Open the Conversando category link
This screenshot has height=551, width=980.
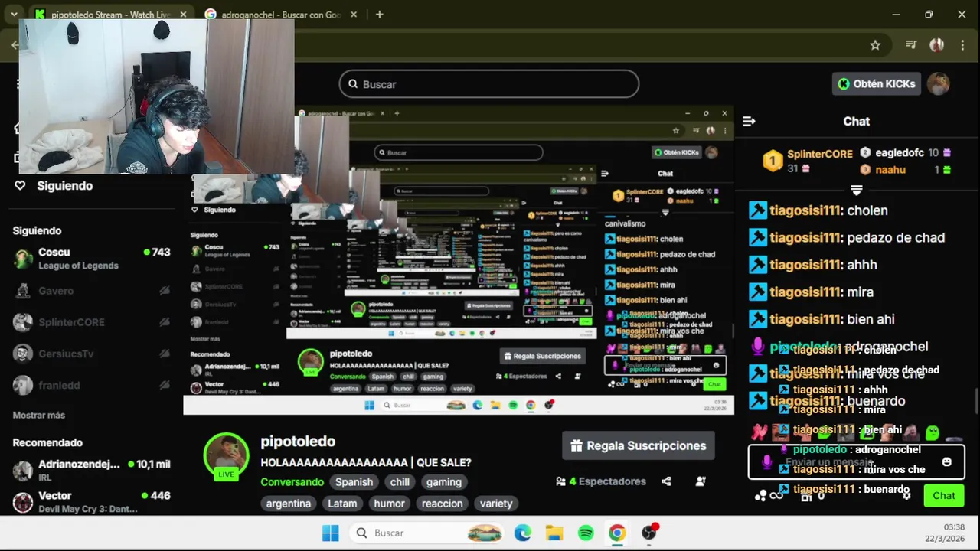(292, 482)
